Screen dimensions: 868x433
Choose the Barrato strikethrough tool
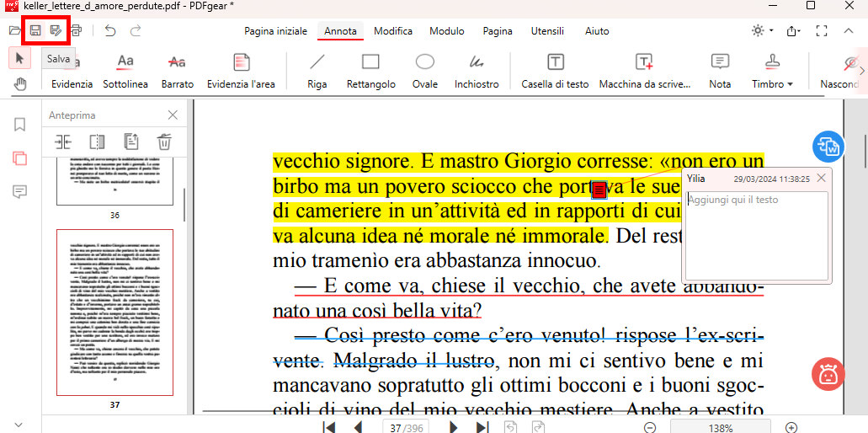click(177, 70)
